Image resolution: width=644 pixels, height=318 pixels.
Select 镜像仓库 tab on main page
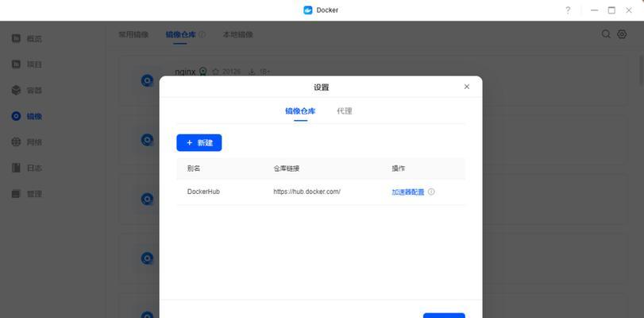[181, 34]
